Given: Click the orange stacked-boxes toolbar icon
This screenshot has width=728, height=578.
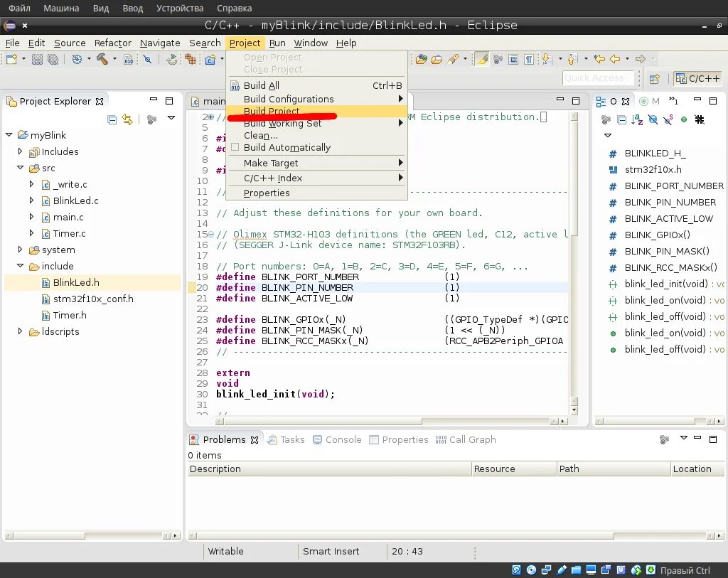Looking at the screenshot, I should coord(191,59).
